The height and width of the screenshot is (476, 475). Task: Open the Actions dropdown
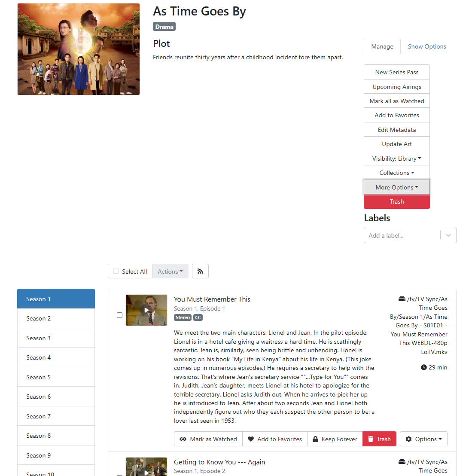(x=170, y=271)
